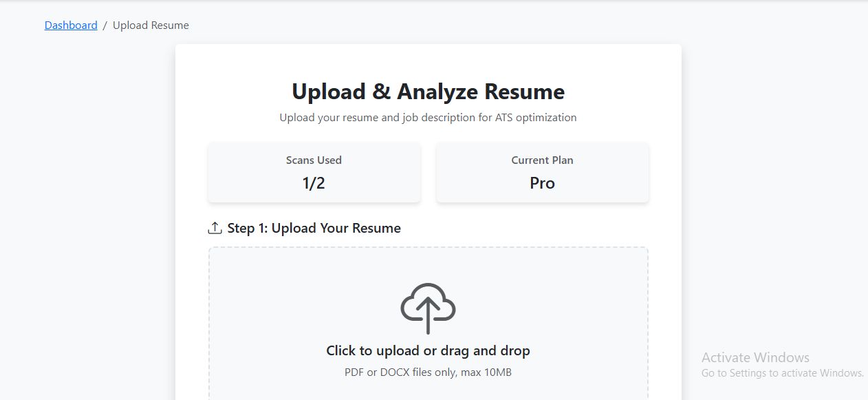Click the Pro plan value

(x=542, y=183)
